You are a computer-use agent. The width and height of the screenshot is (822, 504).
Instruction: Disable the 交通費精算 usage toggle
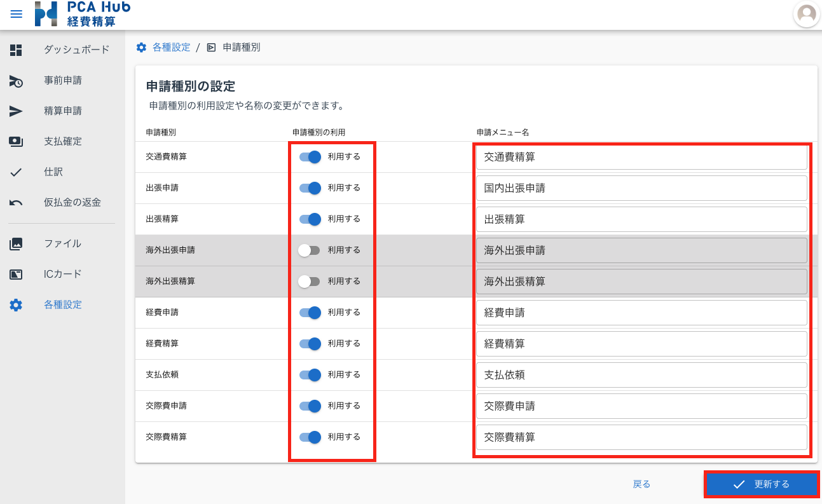click(310, 157)
